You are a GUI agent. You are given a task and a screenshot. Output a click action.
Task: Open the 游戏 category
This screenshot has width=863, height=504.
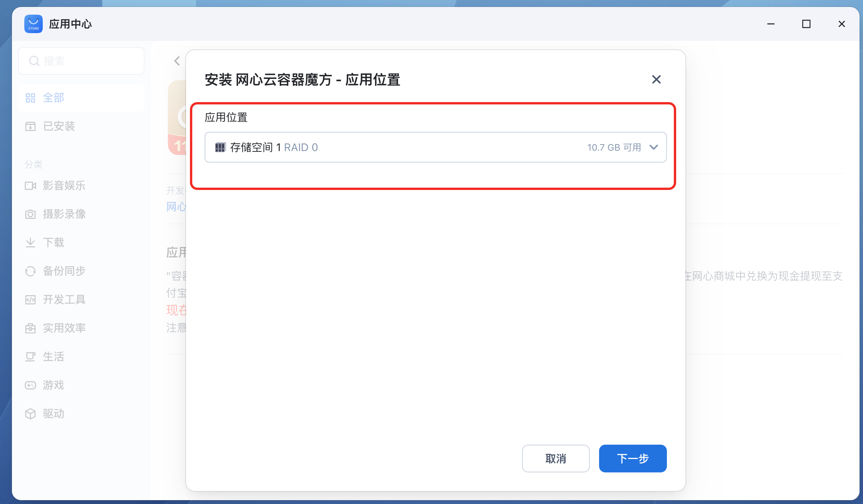[81, 385]
